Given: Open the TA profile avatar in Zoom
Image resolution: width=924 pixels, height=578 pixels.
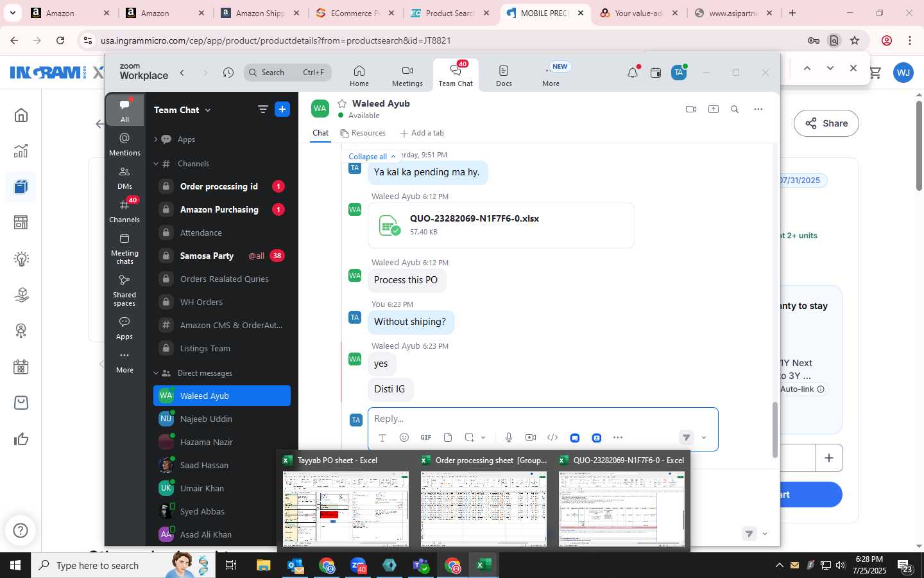Looking at the screenshot, I should point(679,73).
